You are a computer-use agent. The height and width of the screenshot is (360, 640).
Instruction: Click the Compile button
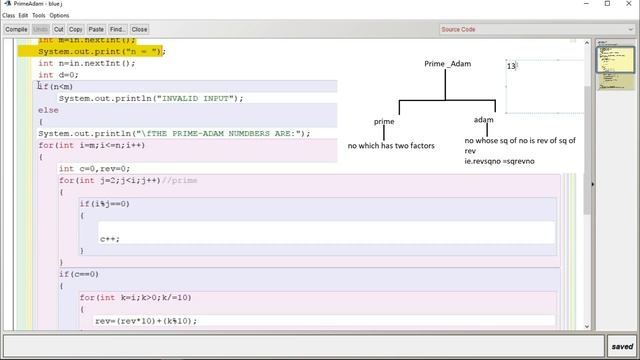[x=16, y=29]
